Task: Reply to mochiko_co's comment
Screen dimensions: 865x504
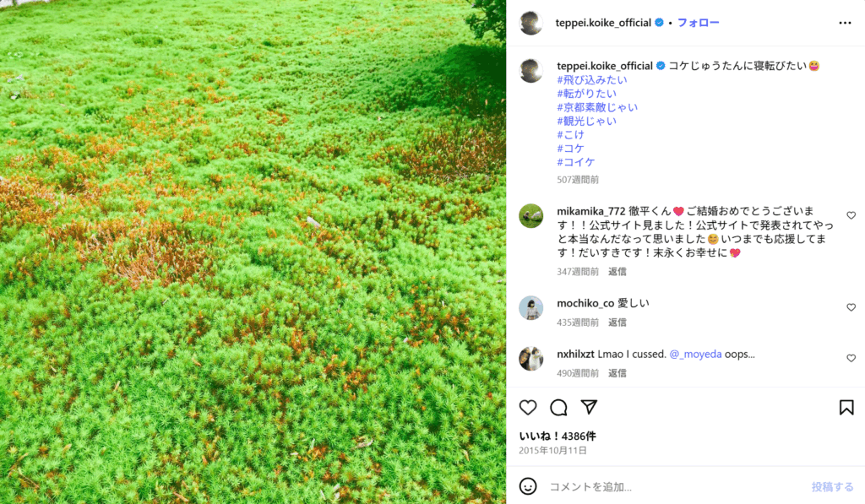Action: [617, 322]
